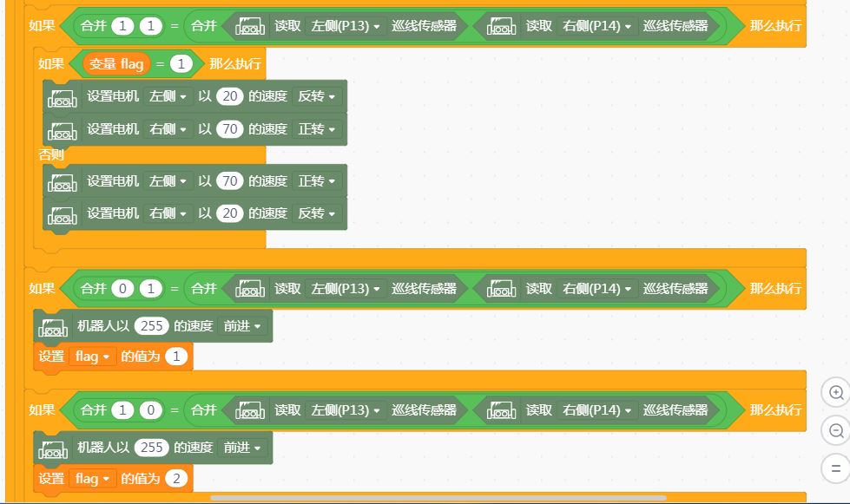Edit value 1 in 设置 flag 的值为 block
Screen dimensions: 850x504
176,357
